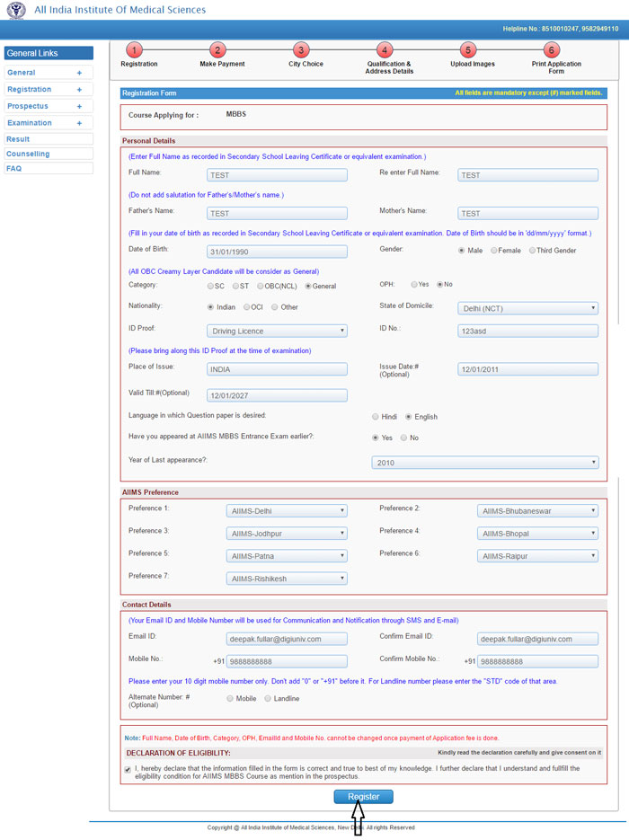Click the Helpline No. text in header
The image size is (629, 840).
pyautogui.click(x=561, y=29)
